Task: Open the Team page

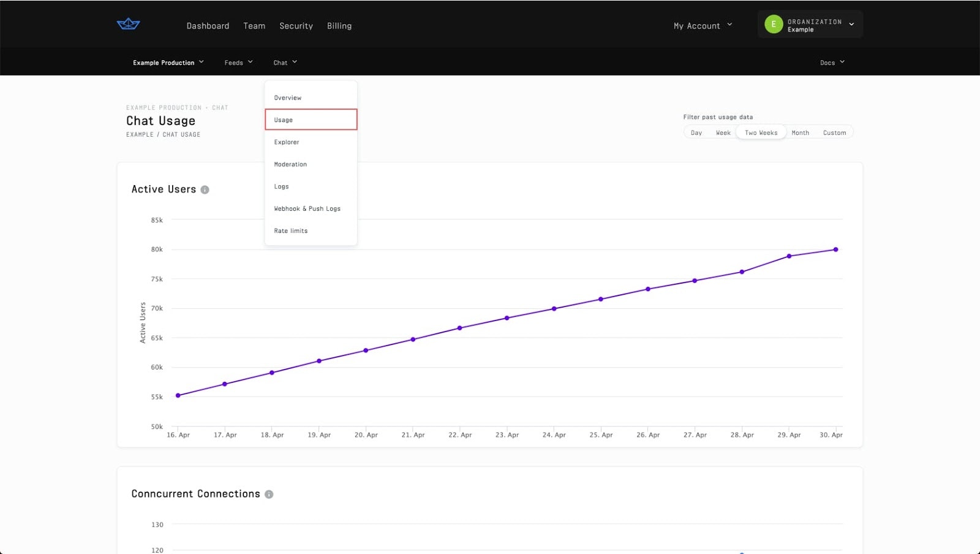Action: 254,26
